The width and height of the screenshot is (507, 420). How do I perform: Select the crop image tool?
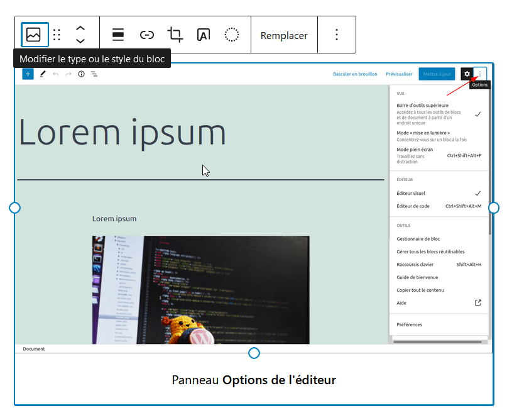click(175, 35)
